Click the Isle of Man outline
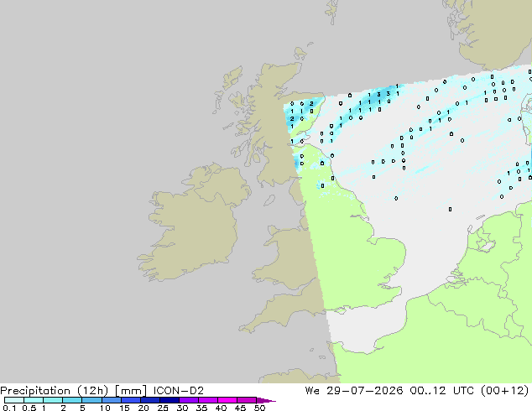This screenshot has width=532, height=411. coord(269,200)
